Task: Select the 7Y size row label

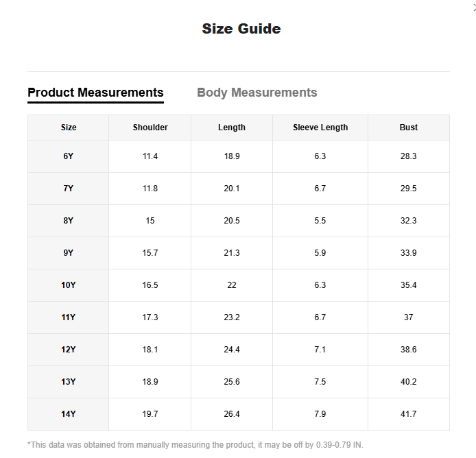Action: click(x=69, y=189)
